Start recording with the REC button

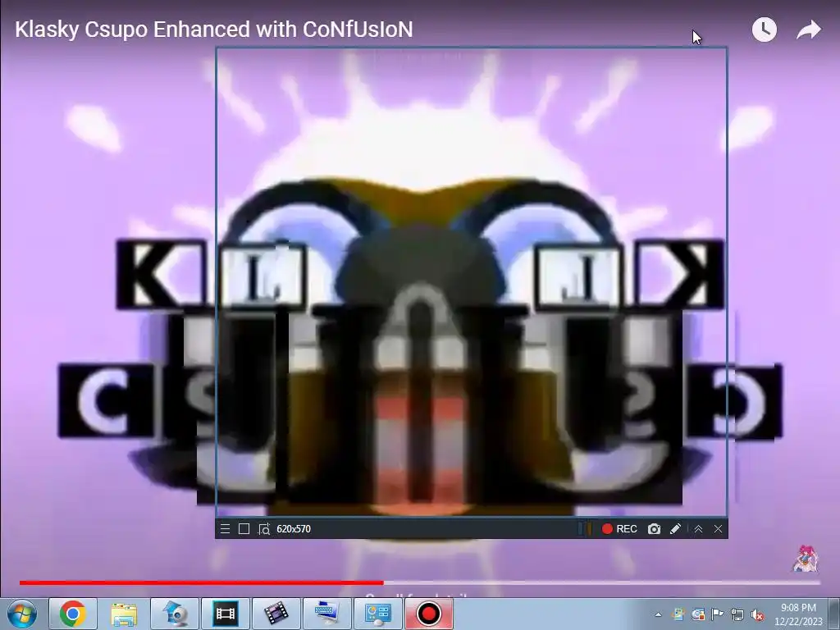click(619, 529)
